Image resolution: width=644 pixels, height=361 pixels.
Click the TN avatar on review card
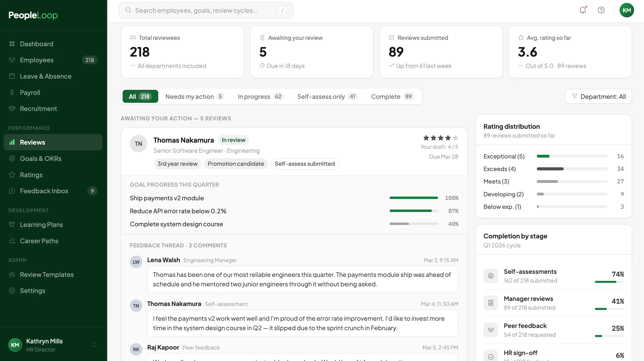point(138,144)
